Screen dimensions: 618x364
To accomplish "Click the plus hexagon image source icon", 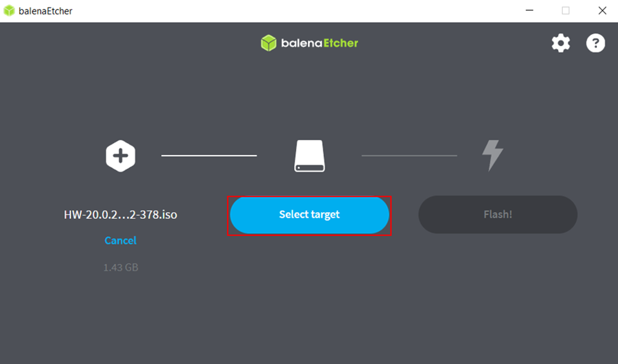I will (120, 156).
